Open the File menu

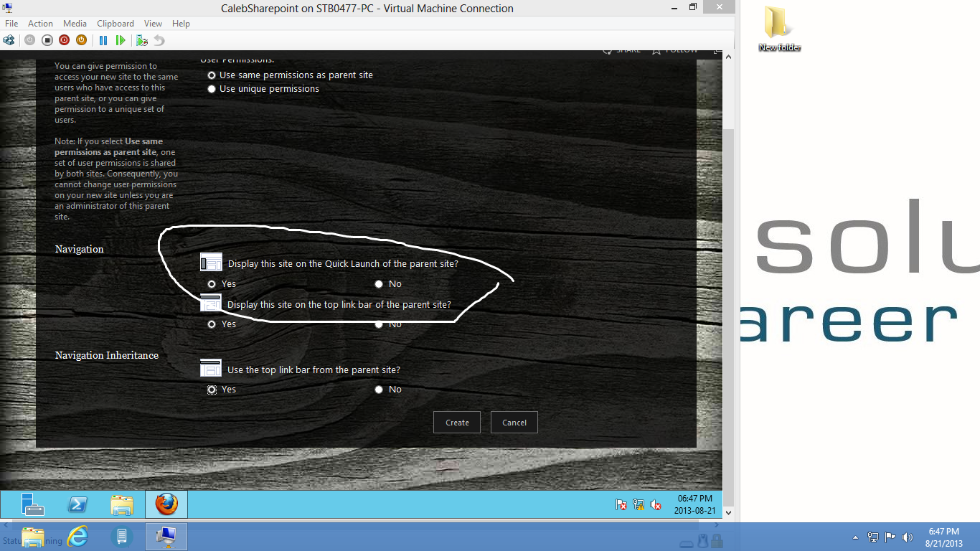pyautogui.click(x=11, y=24)
